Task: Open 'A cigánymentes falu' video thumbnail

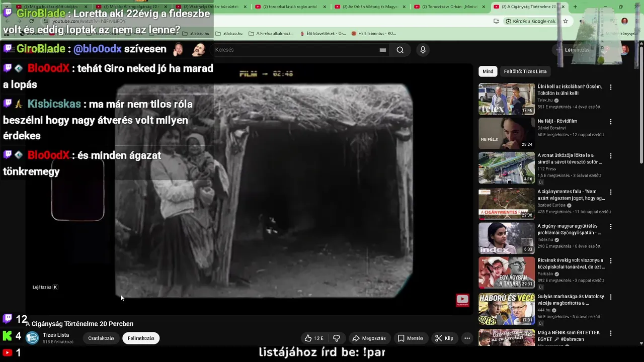Action: click(x=507, y=204)
